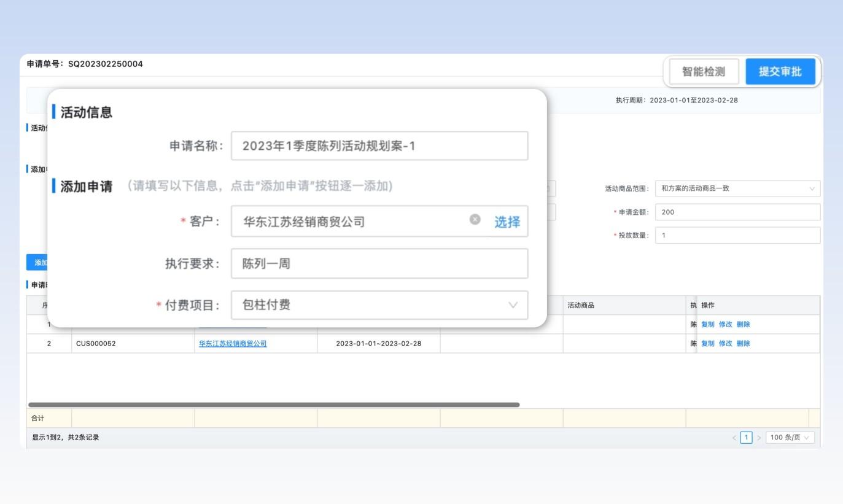Clear the 客户 field using the circular x icon
Viewport: 843px width, 504px height.
tap(475, 220)
